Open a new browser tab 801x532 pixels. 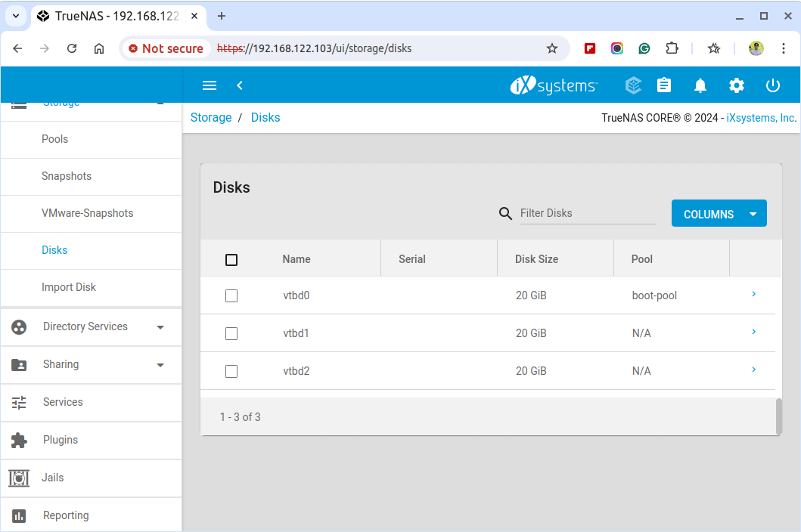tap(221, 16)
